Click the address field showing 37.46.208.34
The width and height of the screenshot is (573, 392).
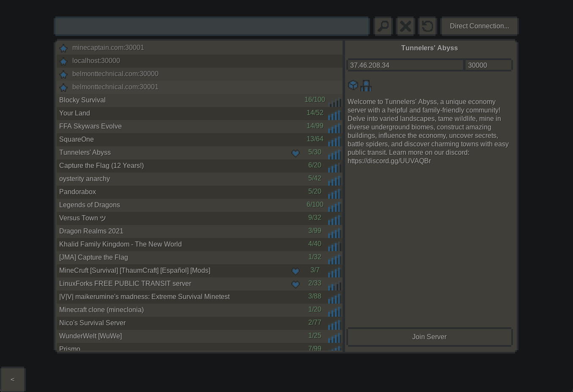405,65
